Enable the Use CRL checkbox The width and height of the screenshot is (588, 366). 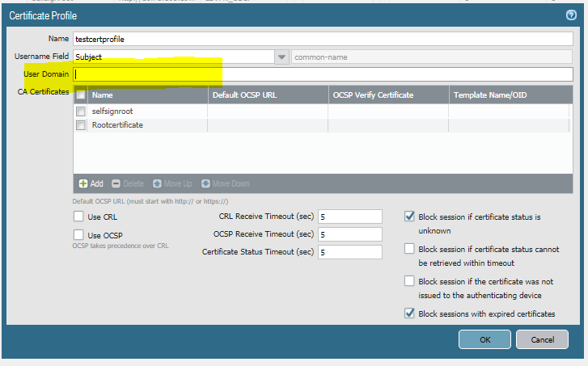(x=78, y=217)
